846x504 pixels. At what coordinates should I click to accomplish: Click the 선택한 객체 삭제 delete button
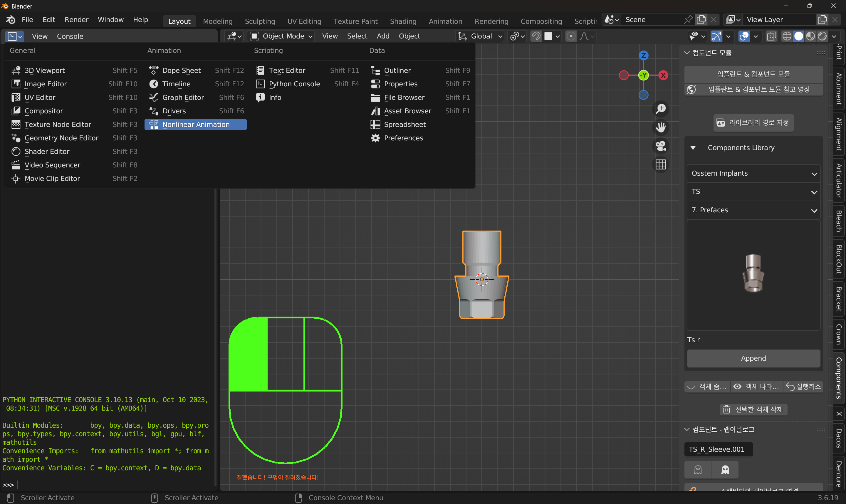coord(753,410)
